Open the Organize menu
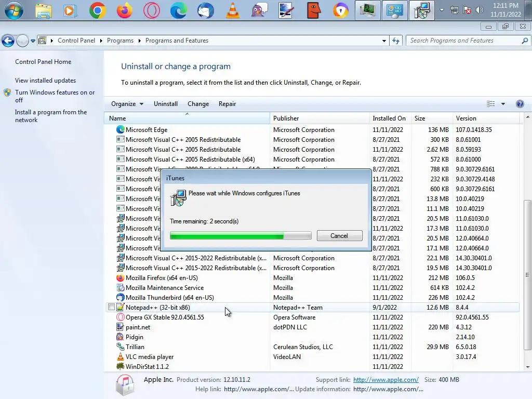Image resolution: width=532 pixels, height=399 pixels. point(127,104)
